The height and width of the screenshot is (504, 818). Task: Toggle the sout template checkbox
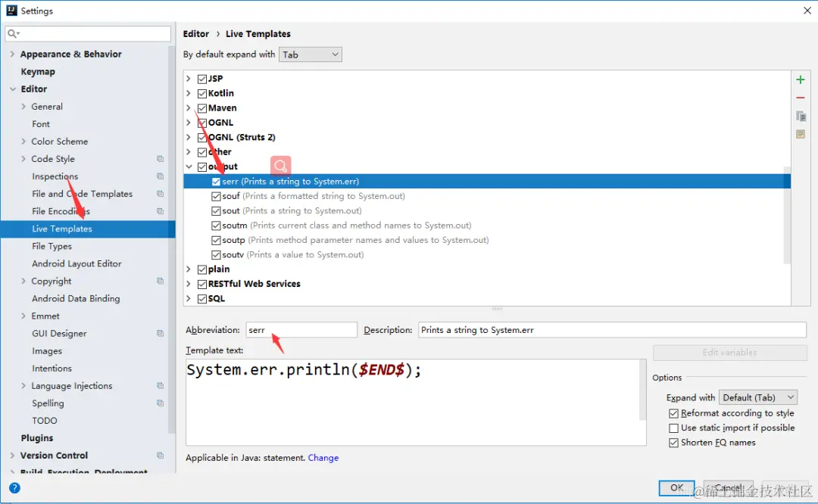click(x=216, y=211)
